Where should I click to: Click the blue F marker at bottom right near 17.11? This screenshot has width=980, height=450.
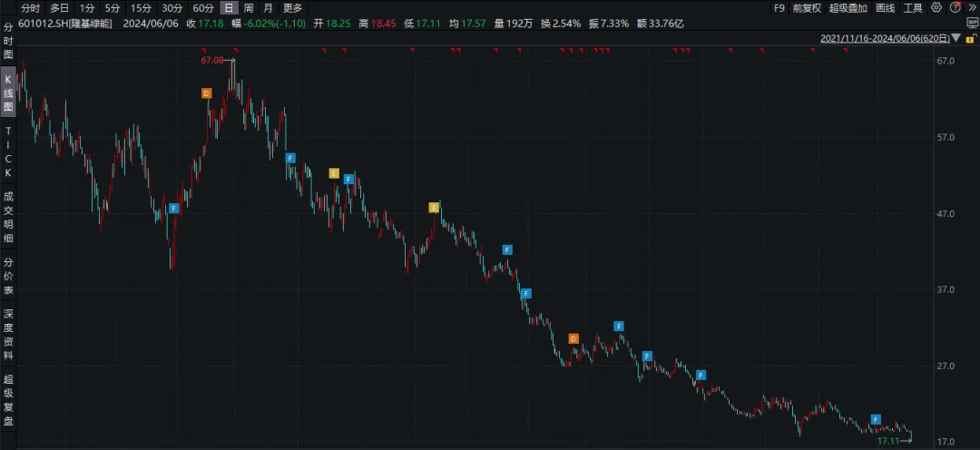point(876,419)
